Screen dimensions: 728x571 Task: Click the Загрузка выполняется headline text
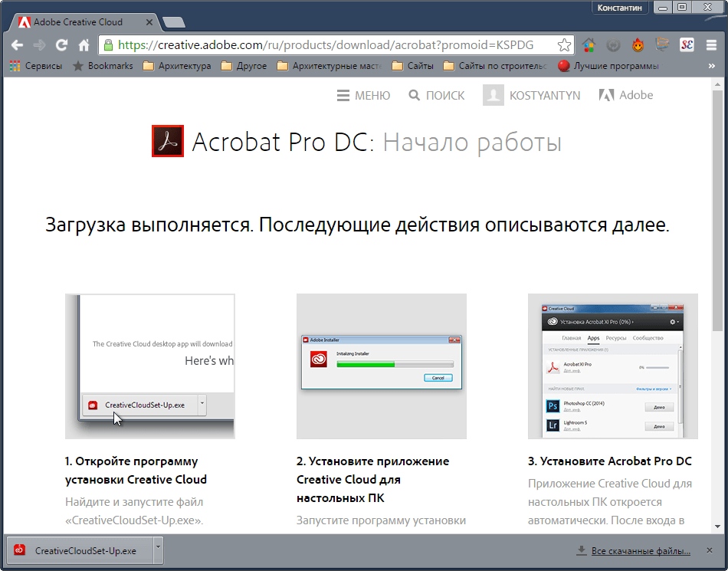357,225
